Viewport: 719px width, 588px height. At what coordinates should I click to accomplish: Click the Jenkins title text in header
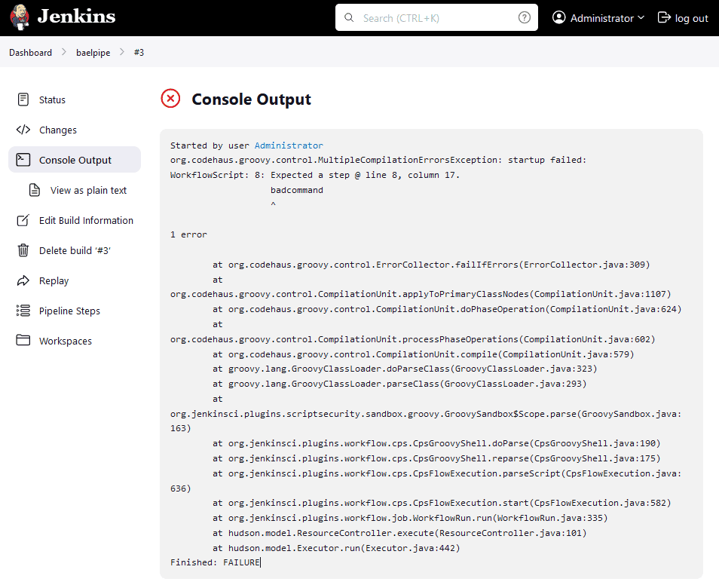point(76,17)
